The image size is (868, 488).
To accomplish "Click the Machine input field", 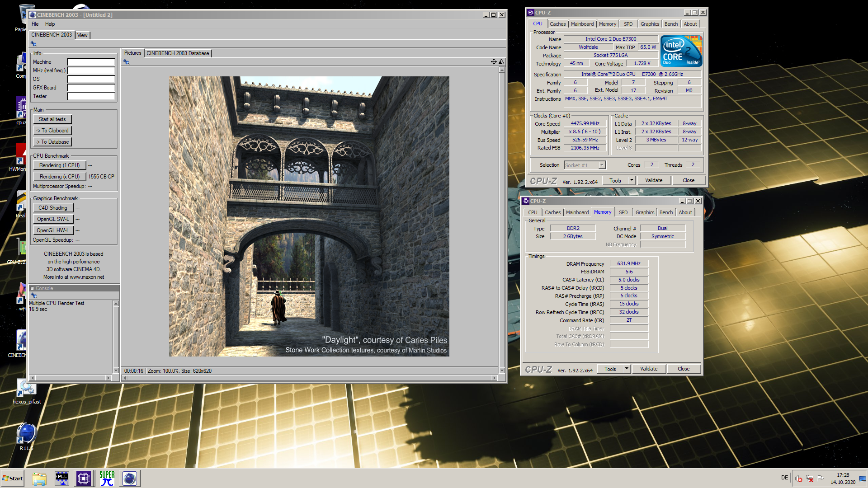I will click(91, 62).
